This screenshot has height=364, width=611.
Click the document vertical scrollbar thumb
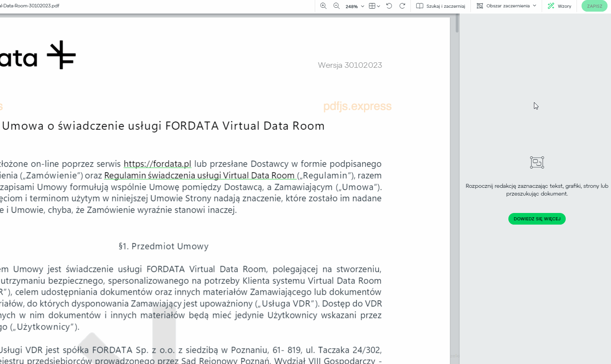point(457,23)
